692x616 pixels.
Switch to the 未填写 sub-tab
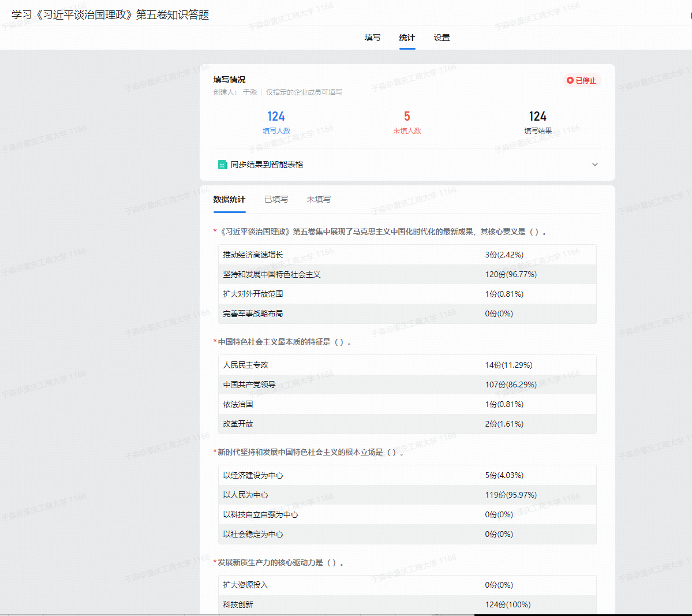click(x=319, y=199)
